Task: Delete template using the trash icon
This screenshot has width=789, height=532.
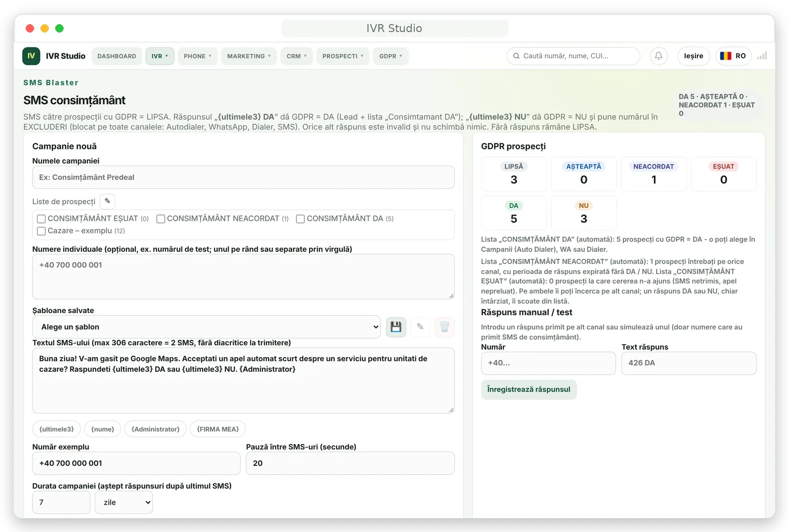Action: pyautogui.click(x=444, y=327)
